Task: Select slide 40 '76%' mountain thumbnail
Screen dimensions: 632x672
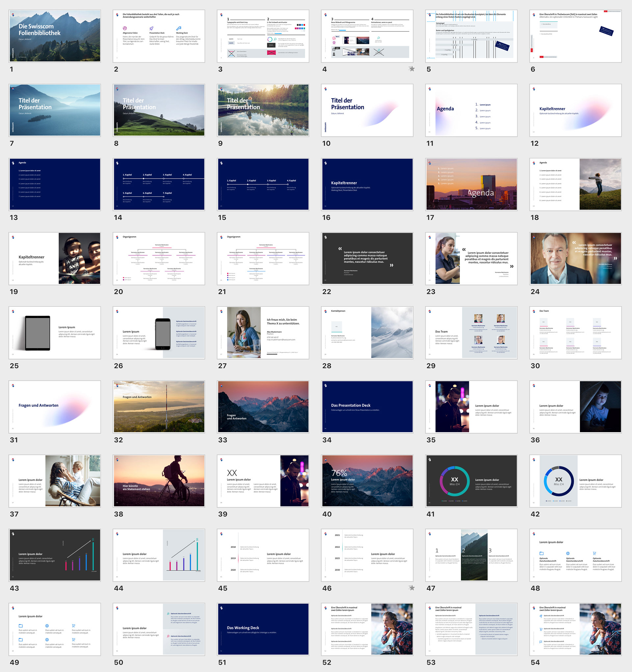Action: click(x=367, y=481)
